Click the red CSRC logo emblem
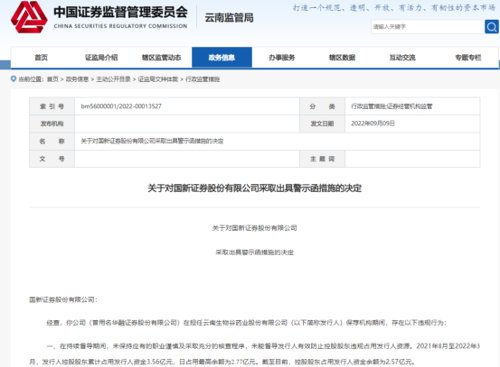 pos(29,17)
